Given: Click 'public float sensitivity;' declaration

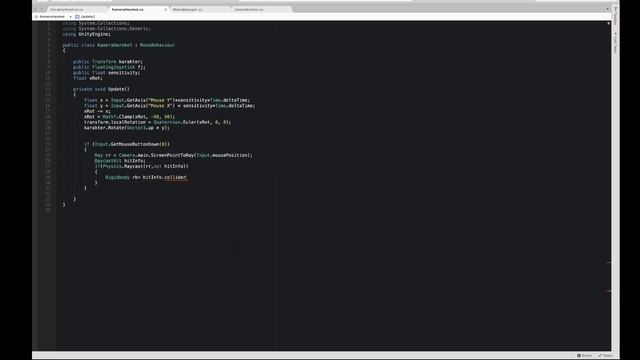Looking at the screenshot, I should pos(107,73).
